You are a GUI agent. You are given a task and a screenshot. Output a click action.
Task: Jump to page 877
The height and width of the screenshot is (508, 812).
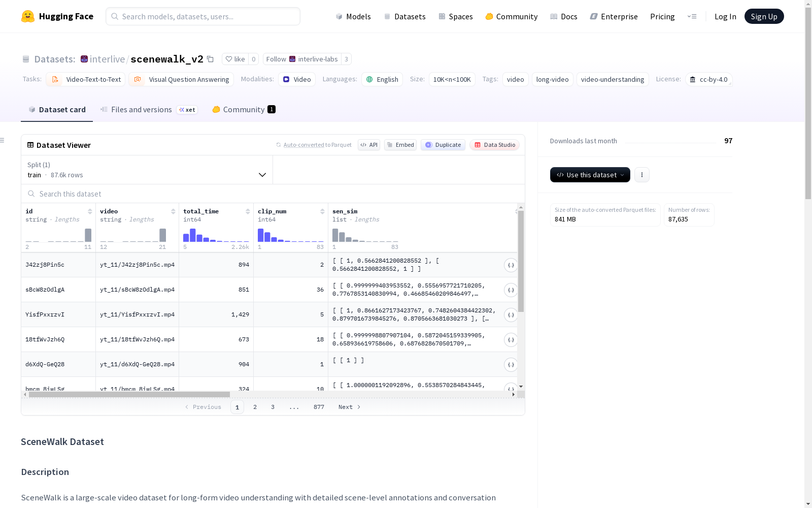[319, 407]
